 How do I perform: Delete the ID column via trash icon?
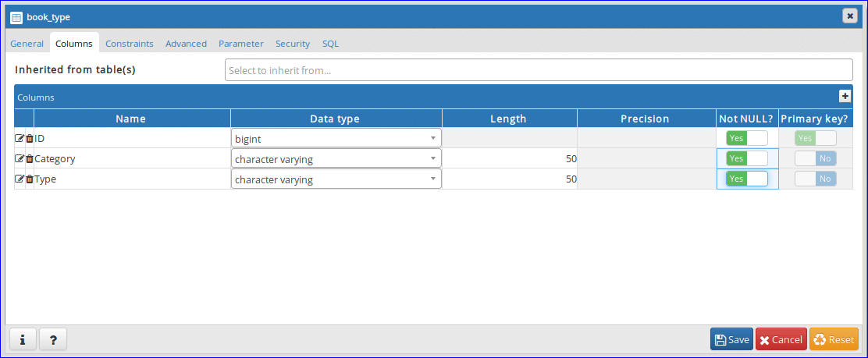30,138
